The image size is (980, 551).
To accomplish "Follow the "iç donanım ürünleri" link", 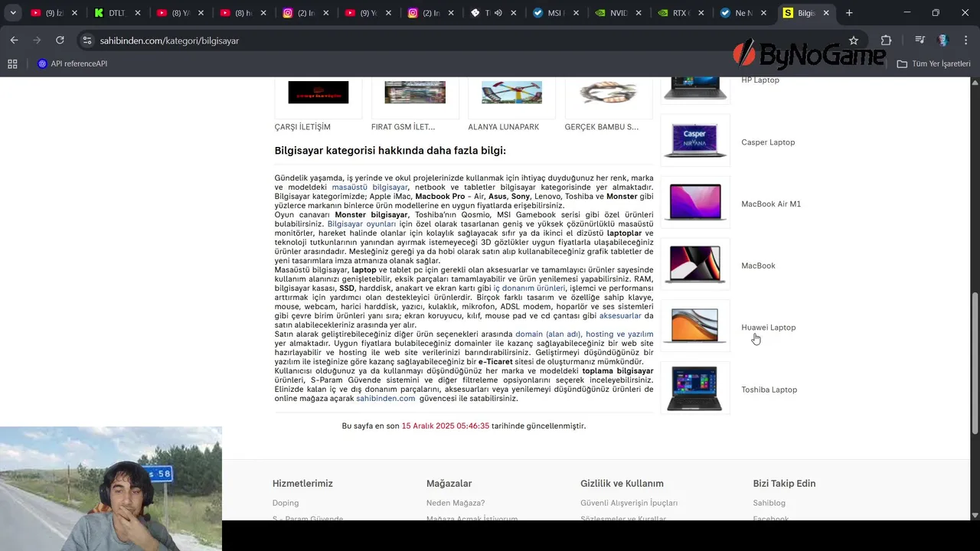I will 530,289.
